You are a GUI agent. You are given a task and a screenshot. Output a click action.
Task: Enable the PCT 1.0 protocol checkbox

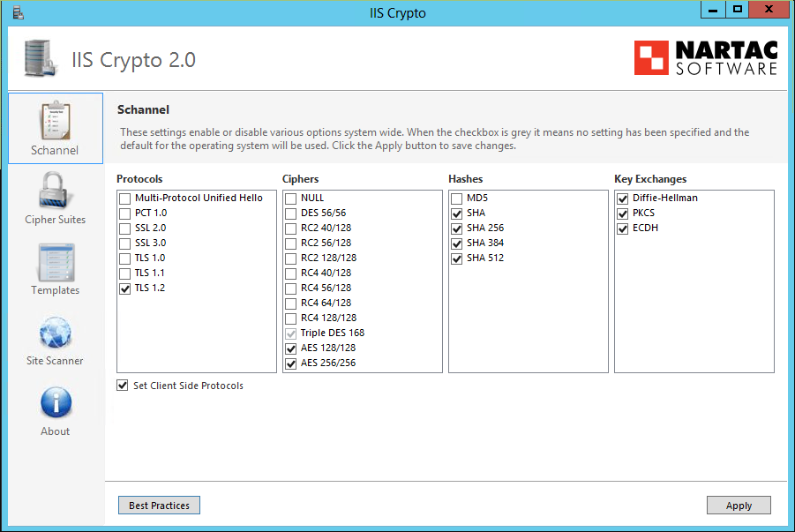point(124,214)
